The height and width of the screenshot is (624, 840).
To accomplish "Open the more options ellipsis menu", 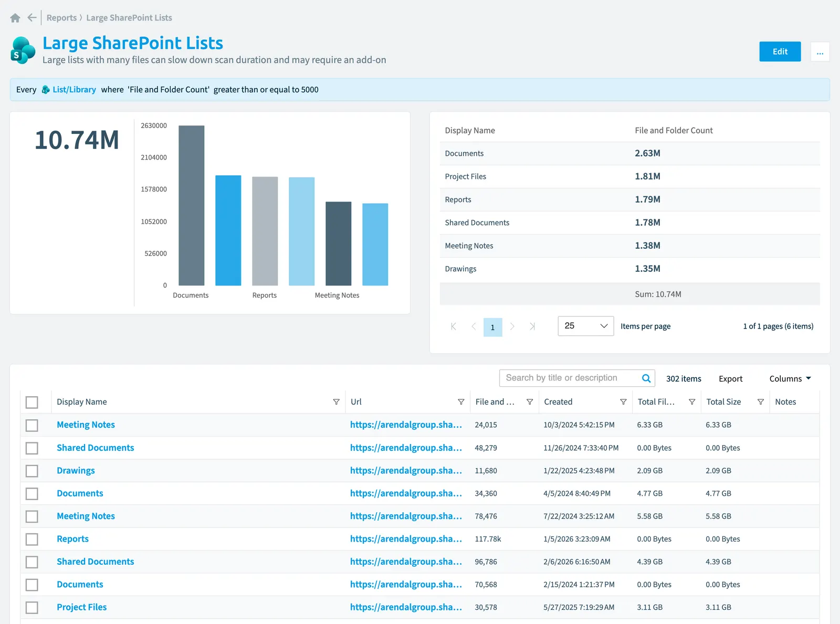I will tap(820, 51).
